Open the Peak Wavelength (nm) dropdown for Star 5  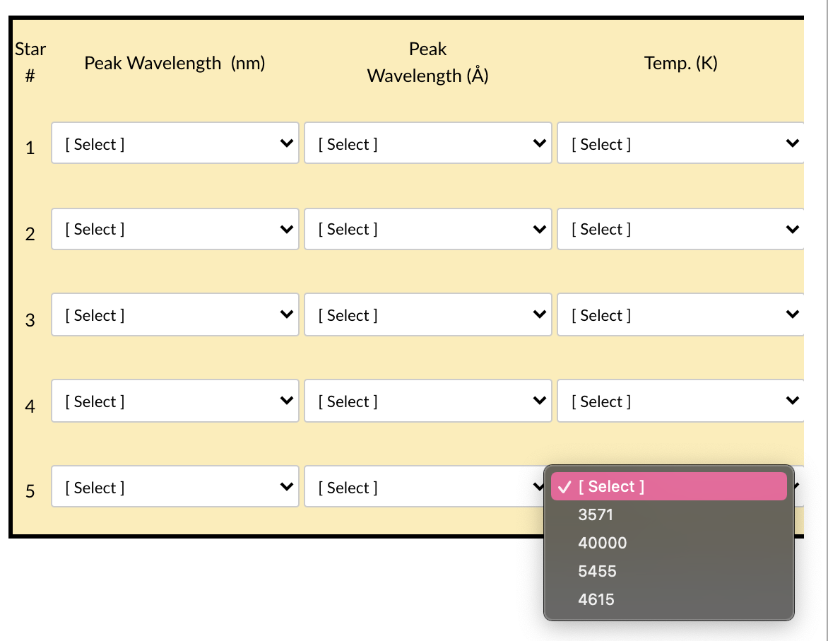tap(174, 487)
